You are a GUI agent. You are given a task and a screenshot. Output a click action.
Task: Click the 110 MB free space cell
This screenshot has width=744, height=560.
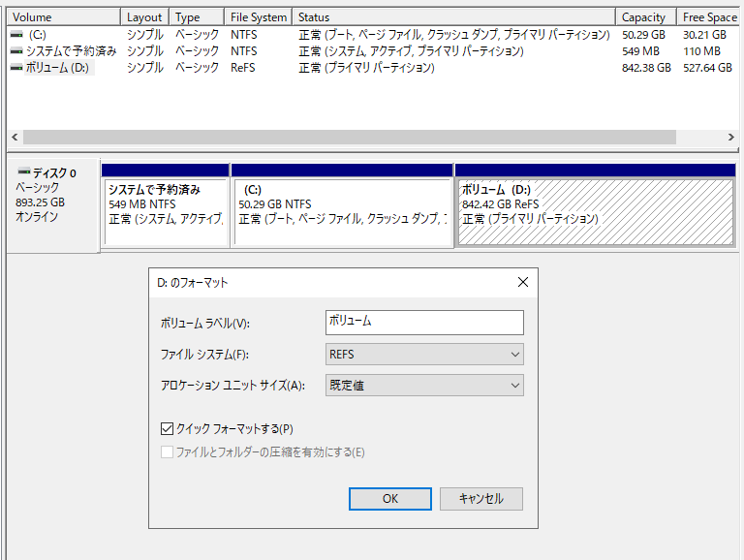coord(701,51)
